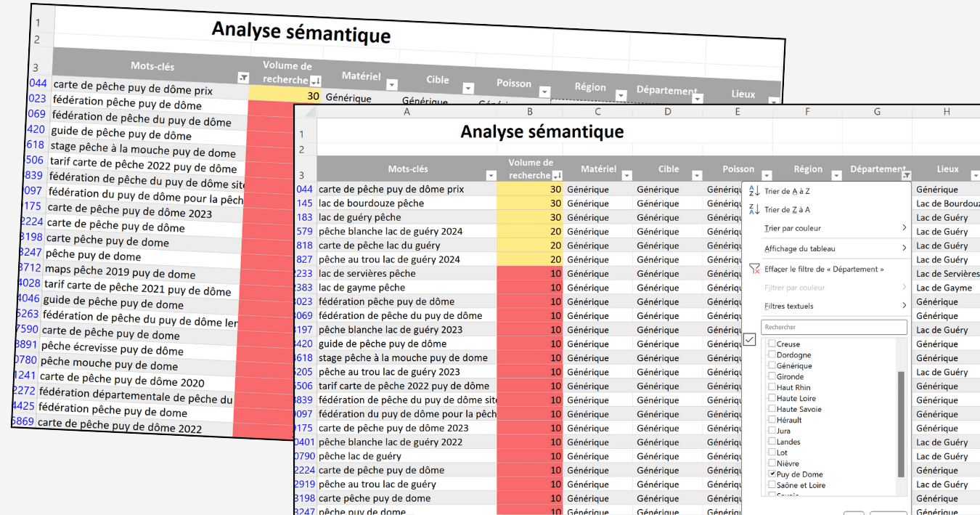Check the Jura checkbox

click(x=772, y=431)
